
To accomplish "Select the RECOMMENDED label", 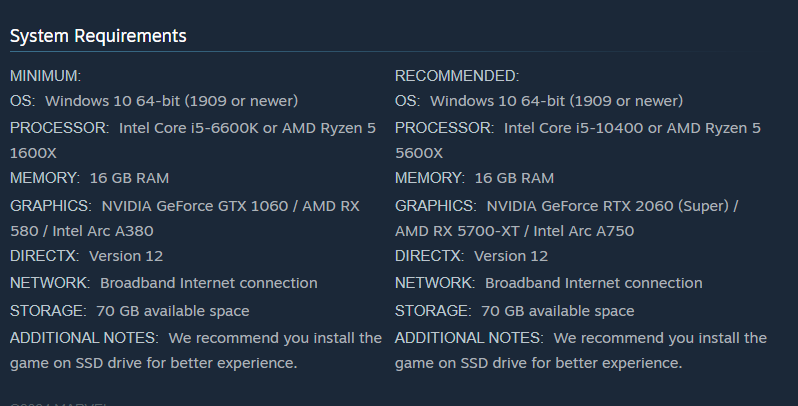I will [x=457, y=76].
